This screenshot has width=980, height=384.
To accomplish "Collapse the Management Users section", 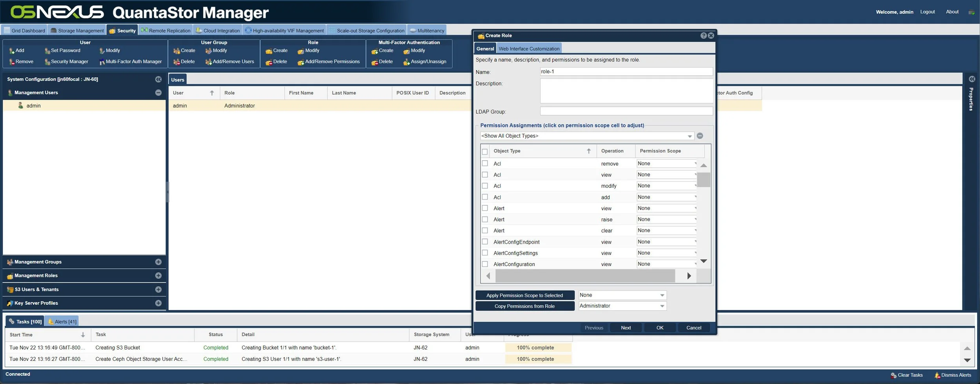I will coord(158,93).
